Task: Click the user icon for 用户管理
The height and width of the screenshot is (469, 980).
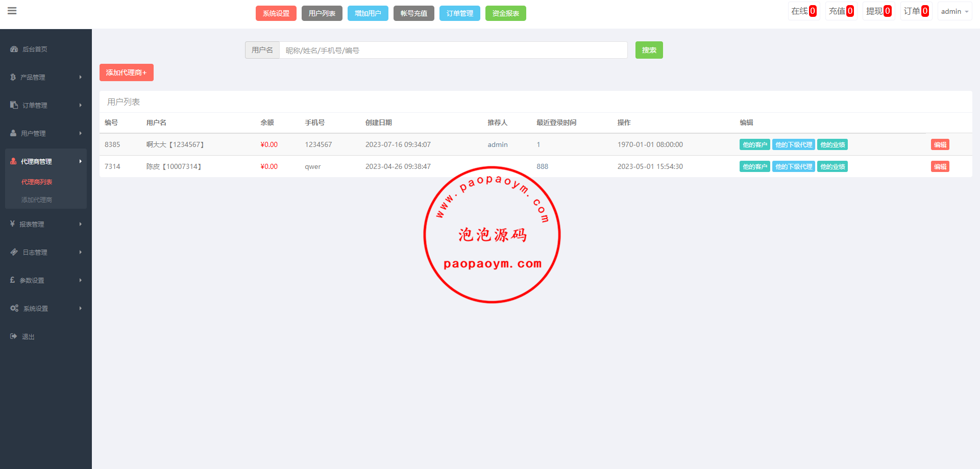Action: pyautogui.click(x=13, y=133)
